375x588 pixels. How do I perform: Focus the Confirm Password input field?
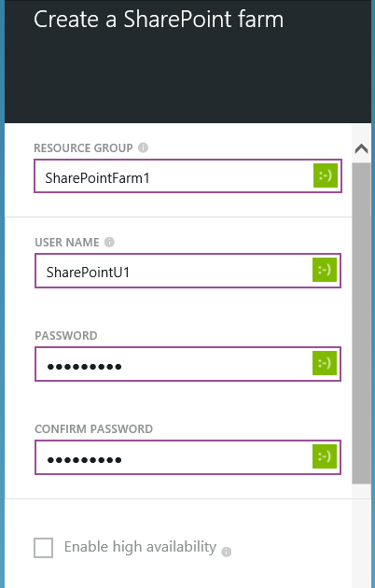(x=187, y=457)
